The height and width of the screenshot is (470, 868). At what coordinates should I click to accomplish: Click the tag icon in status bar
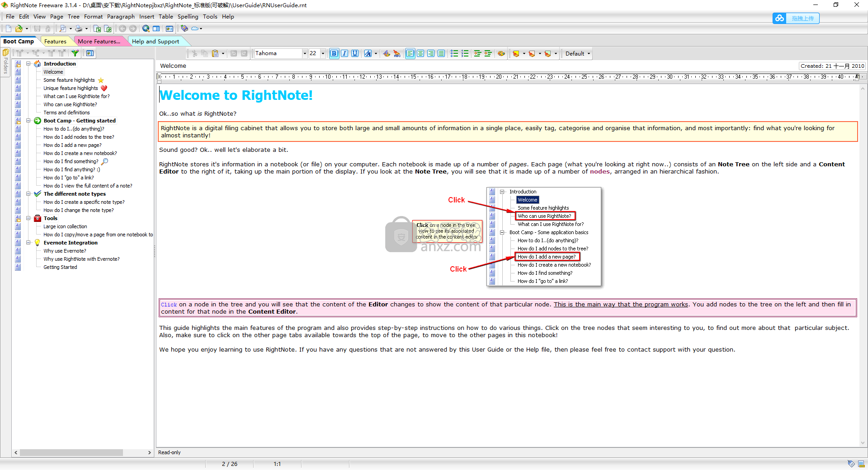tap(851, 464)
